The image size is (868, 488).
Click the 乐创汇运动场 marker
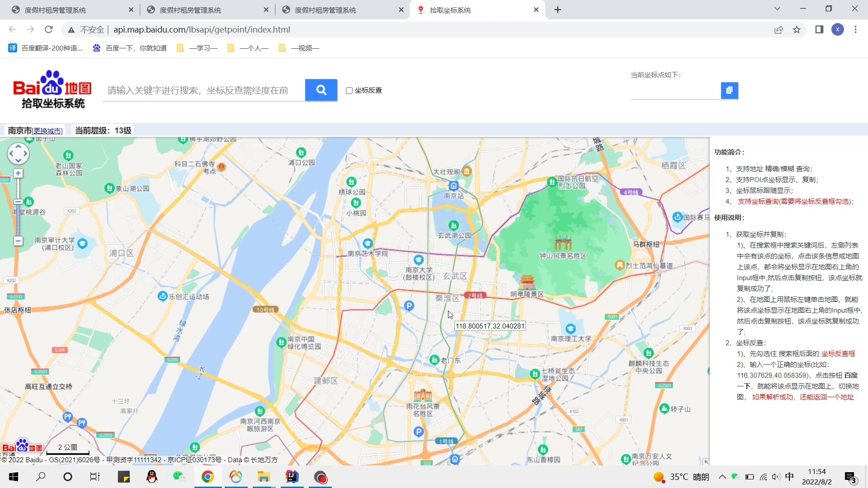(x=162, y=296)
